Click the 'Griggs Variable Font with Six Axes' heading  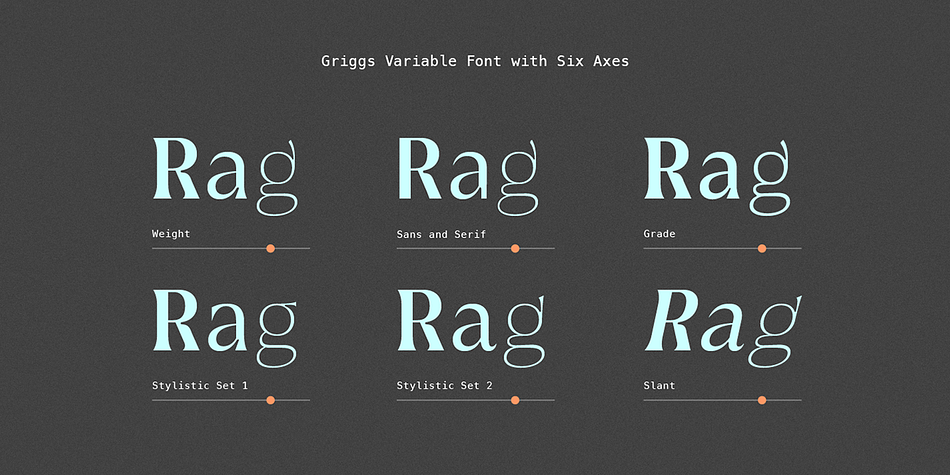click(475, 61)
